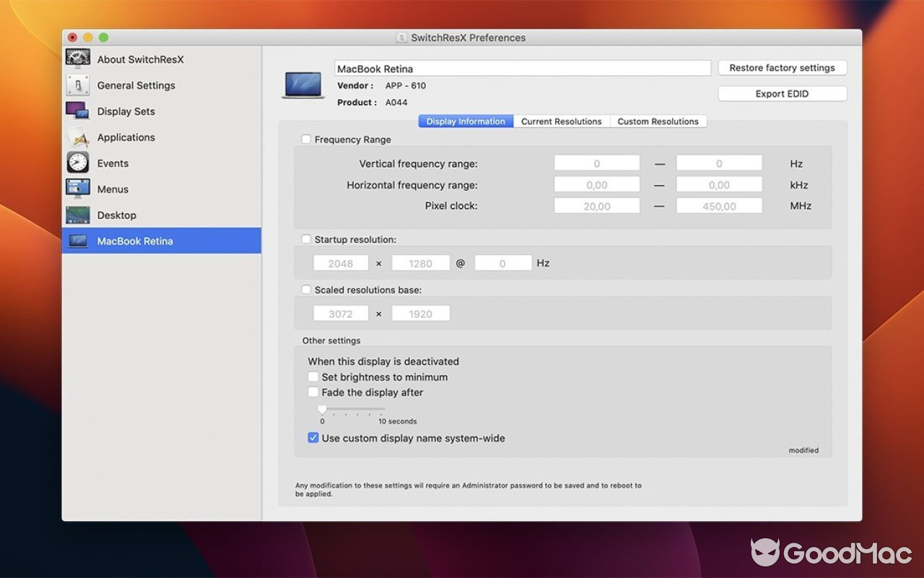Select the General Settings icon
924x578 pixels.
pyautogui.click(x=78, y=85)
